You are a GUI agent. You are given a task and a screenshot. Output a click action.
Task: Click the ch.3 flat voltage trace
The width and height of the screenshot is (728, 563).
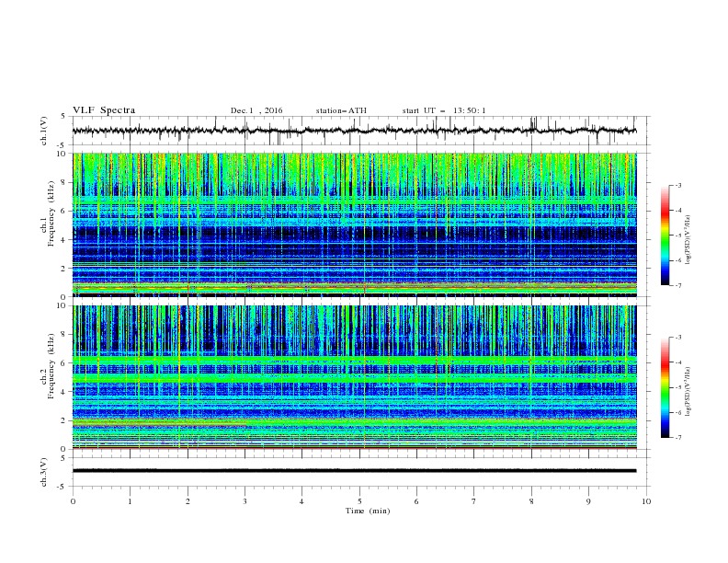354,471
